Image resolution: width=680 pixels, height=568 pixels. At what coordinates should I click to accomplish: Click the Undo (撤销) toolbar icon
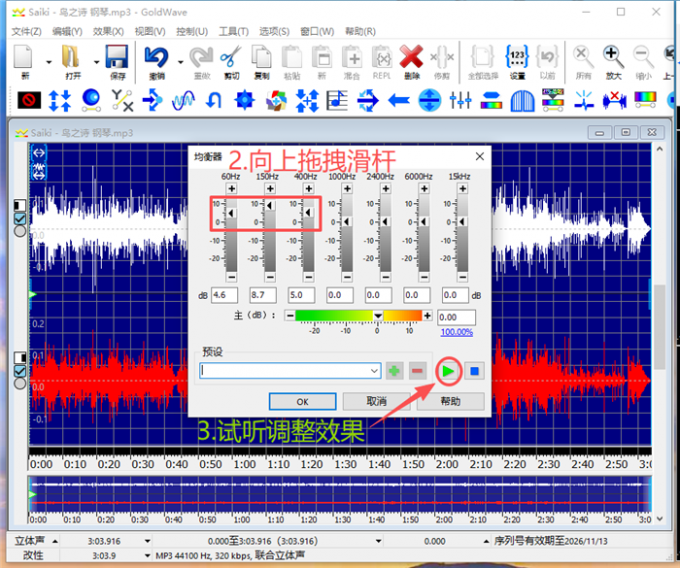coord(155,57)
